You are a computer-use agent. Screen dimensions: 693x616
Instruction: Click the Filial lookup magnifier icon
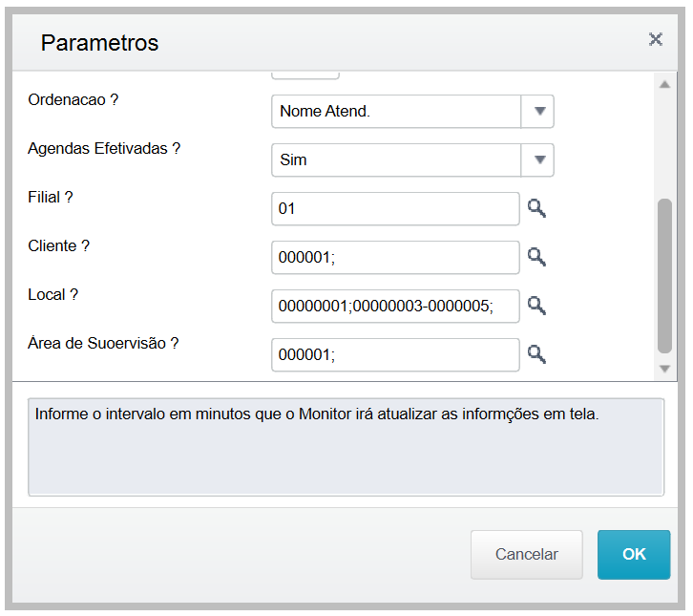(x=536, y=208)
